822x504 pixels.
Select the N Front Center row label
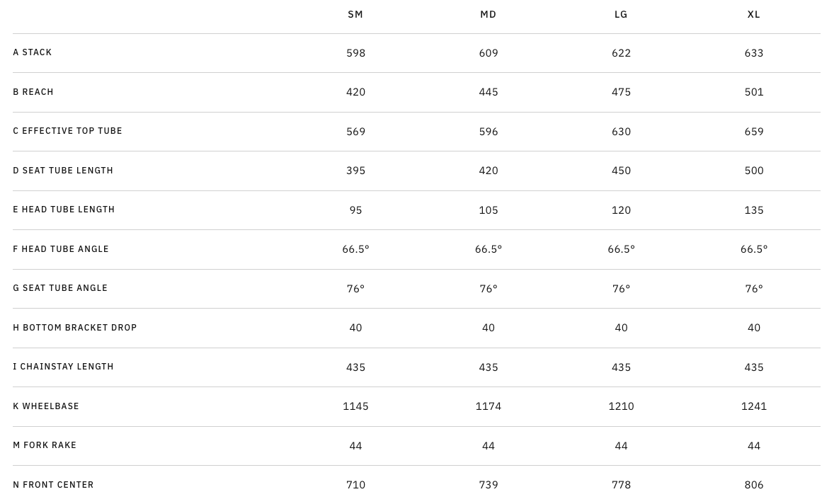tap(53, 485)
